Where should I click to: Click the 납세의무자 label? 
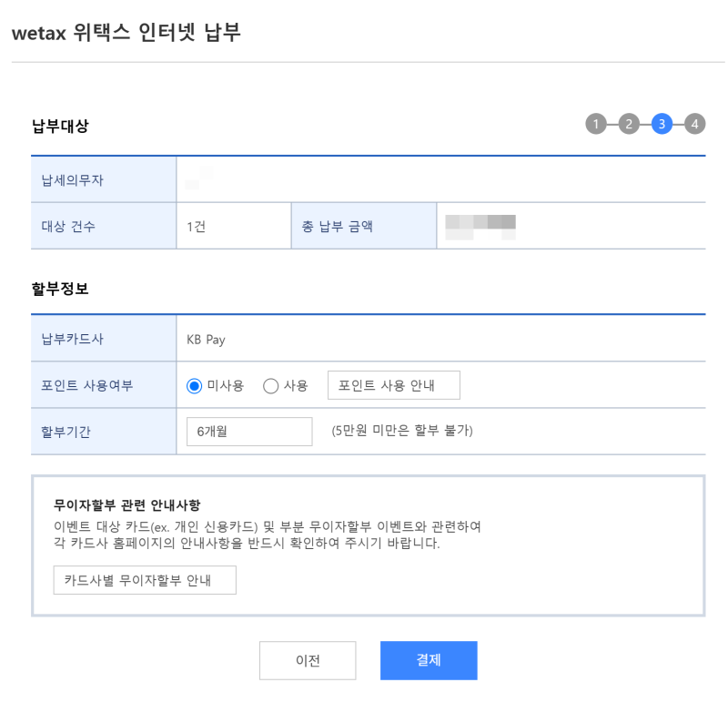[x=73, y=180]
